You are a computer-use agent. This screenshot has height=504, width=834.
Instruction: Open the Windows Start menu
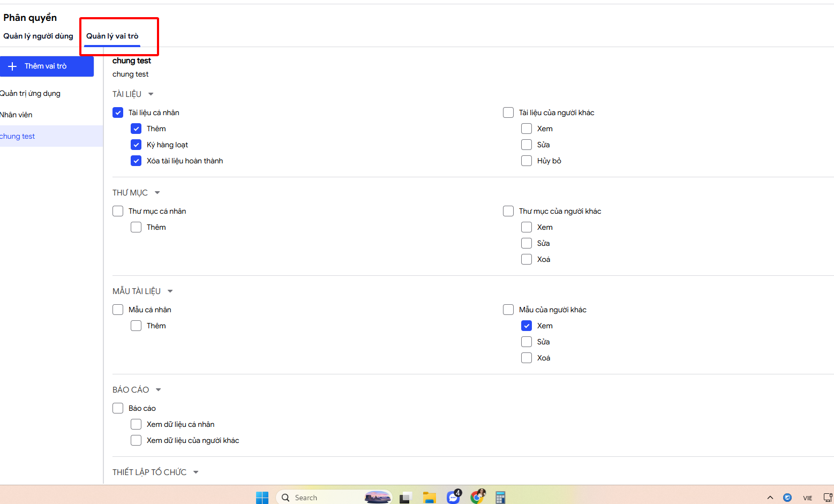[x=262, y=498]
